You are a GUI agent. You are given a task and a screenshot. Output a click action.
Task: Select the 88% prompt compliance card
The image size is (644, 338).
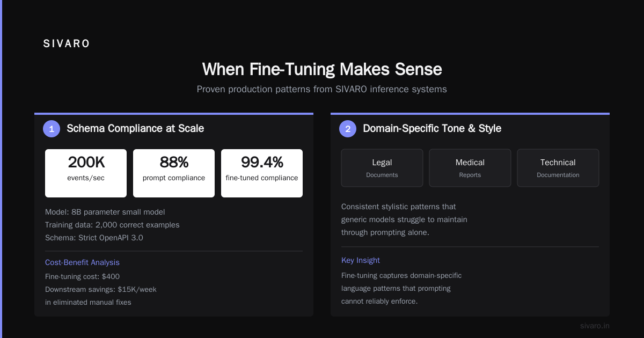coord(174,173)
